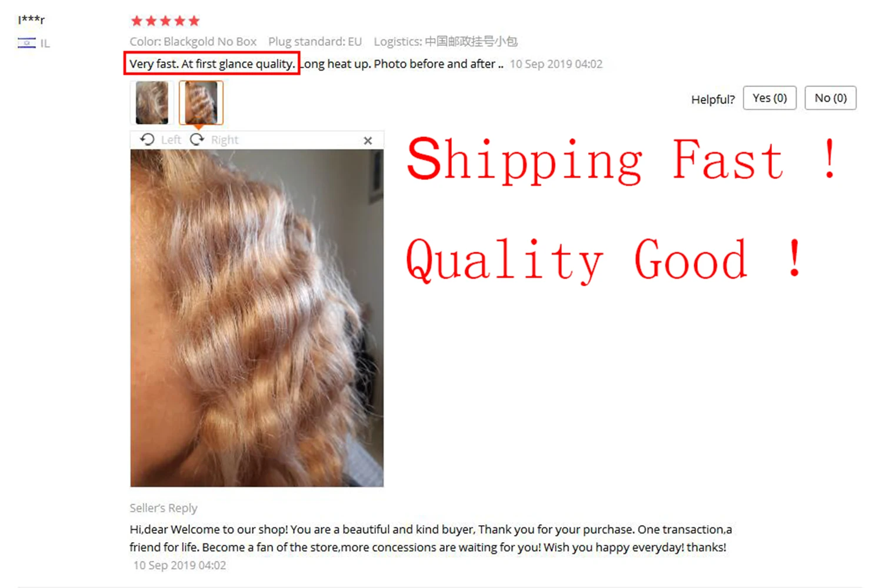Click the Israel flag icon
879x588 pixels.
click(26, 43)
